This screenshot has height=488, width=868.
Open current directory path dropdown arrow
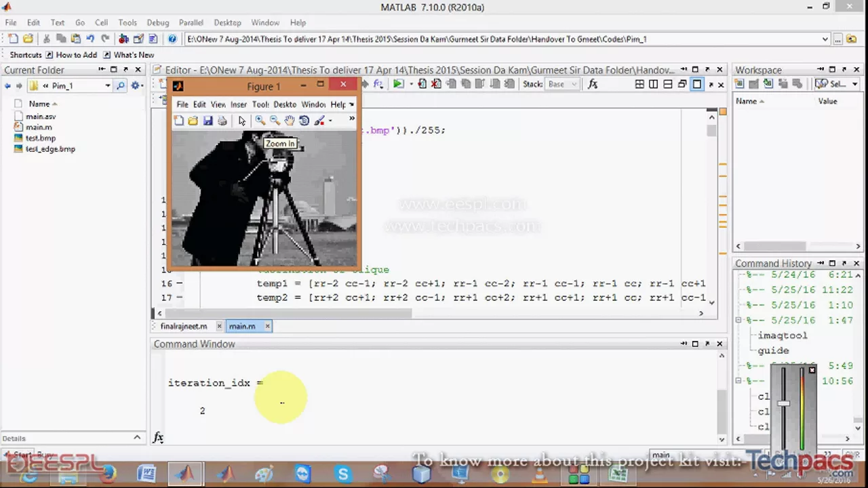tap(825, 39)
